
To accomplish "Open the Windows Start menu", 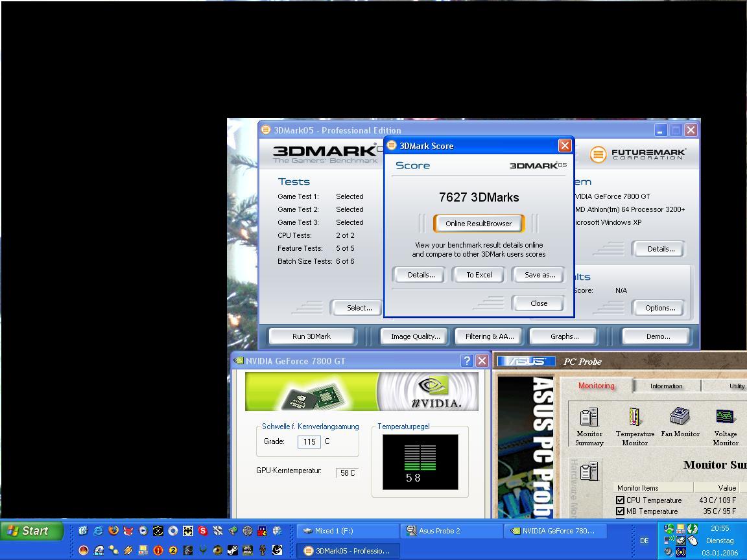I will coord(31,530).
